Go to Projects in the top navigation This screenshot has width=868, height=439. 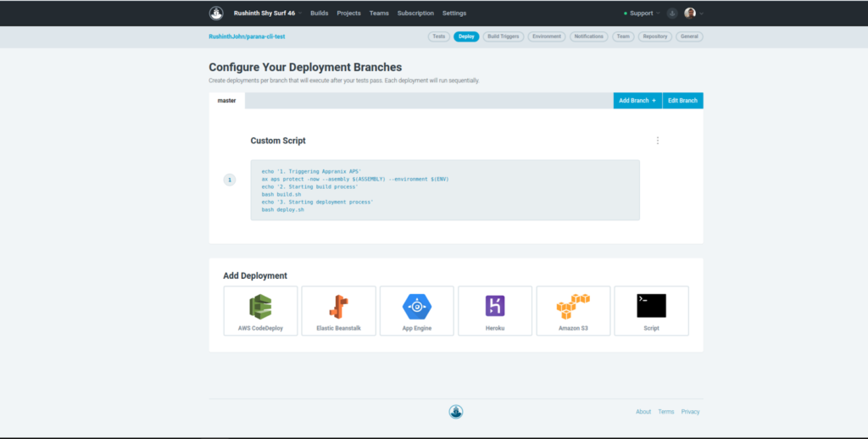[x=348, y=14]
